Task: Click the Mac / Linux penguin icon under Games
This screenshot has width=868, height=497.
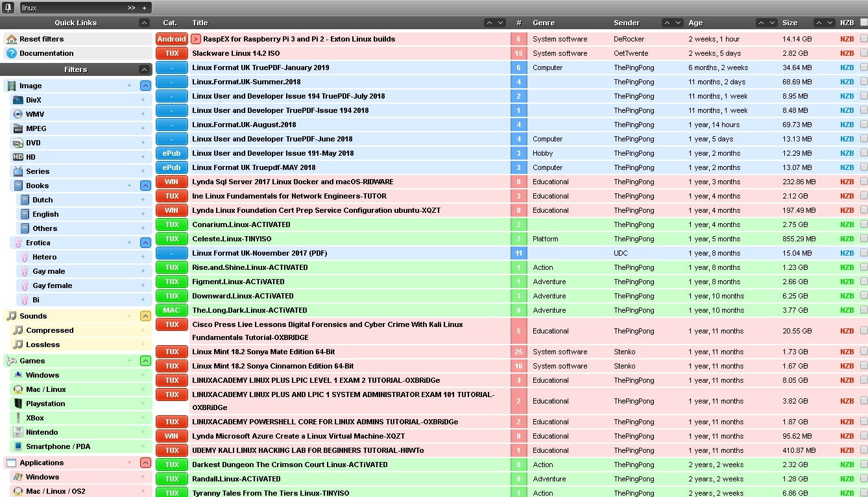Action: coord(18,389)
